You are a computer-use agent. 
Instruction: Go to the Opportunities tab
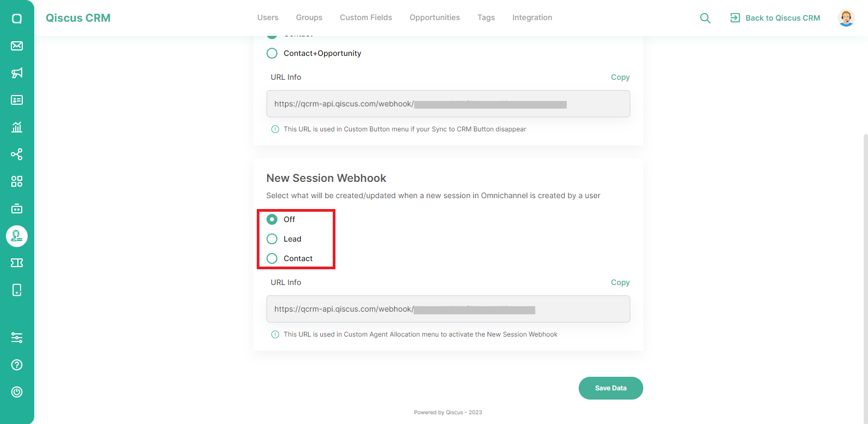coord(435,17)
